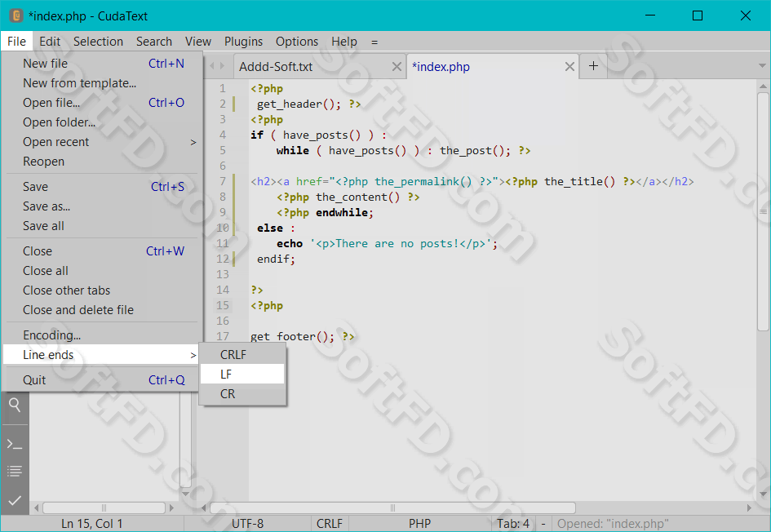Open the validate checkmark panel icon
Image resolution: width=771 pixels, height=532 pixels.
[15, 500]
